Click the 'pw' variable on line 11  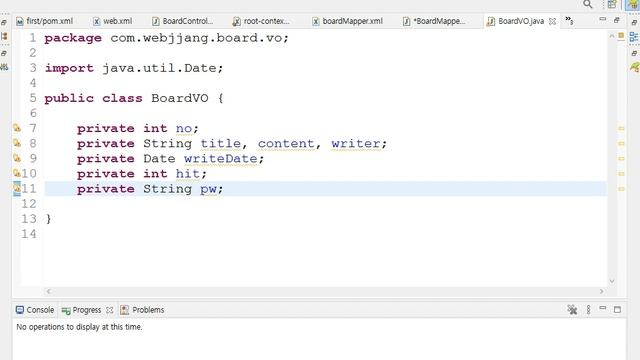pos(208,189)
